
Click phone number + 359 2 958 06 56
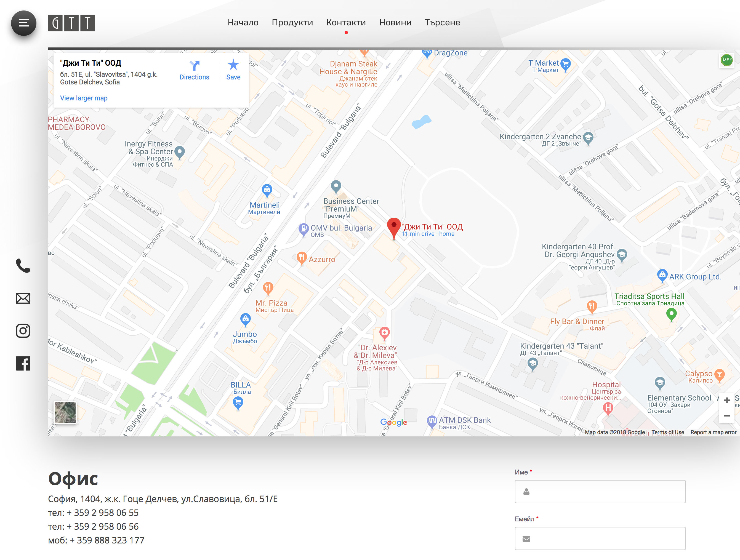[x=102, y=526]
